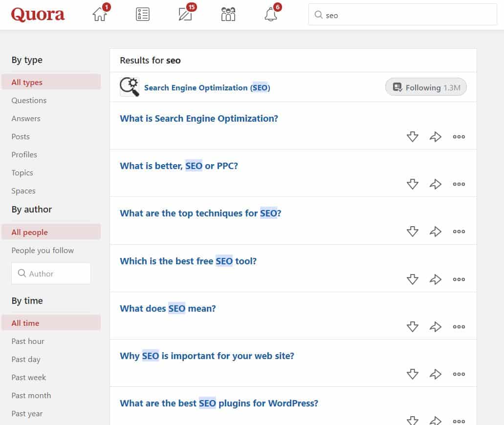Share Why SEO is important question
Image resolution: width=504 pixels, height=425 pixels.
(436, 374)
